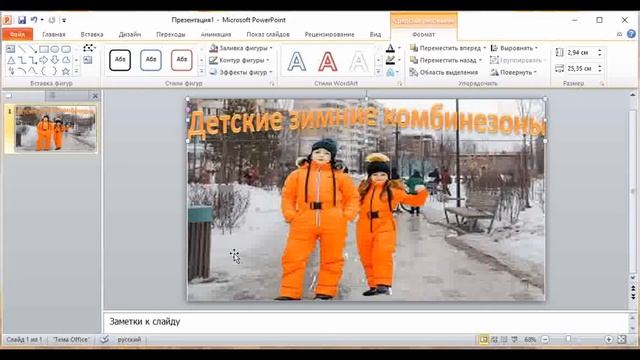Open PowerPoint help
Image resolution: width=640 pixels, height=360 pixels.
(x=631, y=34)
